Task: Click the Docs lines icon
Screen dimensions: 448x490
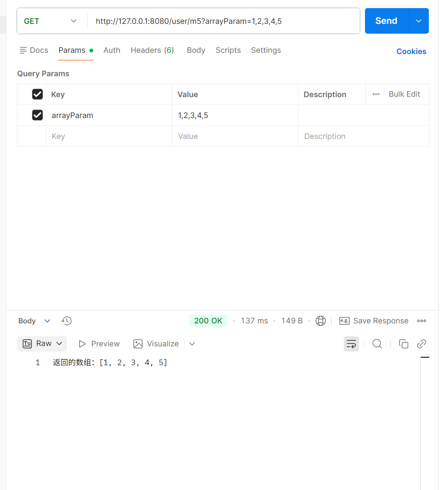Action: pos(23,50)
